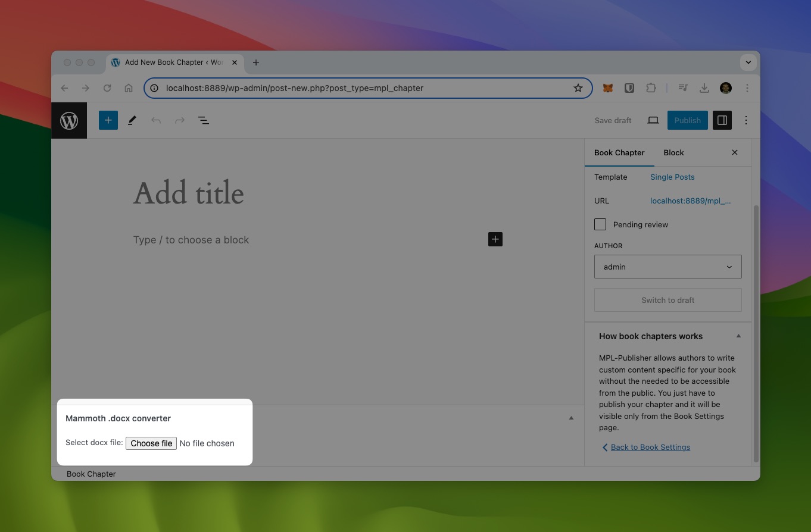Click the black add block button in editor
Viewport: 811px width, 532px height.
[495, 239]
